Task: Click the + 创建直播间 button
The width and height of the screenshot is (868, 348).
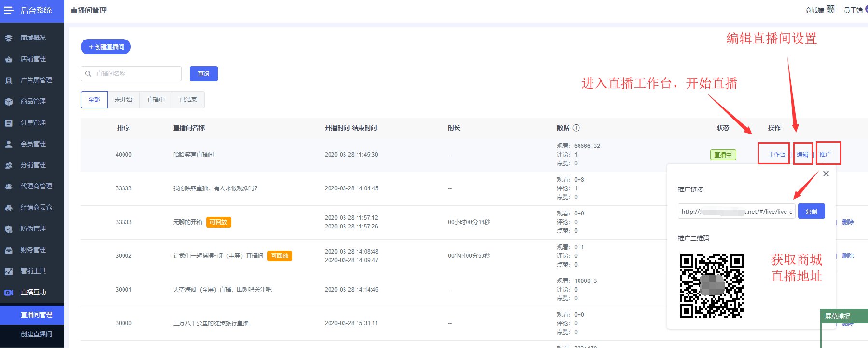Action: (106, 47)
